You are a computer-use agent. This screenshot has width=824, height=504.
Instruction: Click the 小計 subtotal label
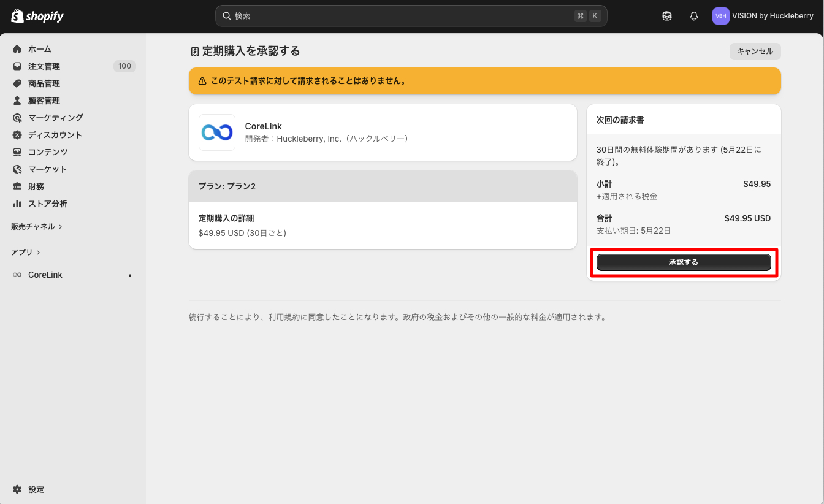pyautogui.click(x=605, y=184)
